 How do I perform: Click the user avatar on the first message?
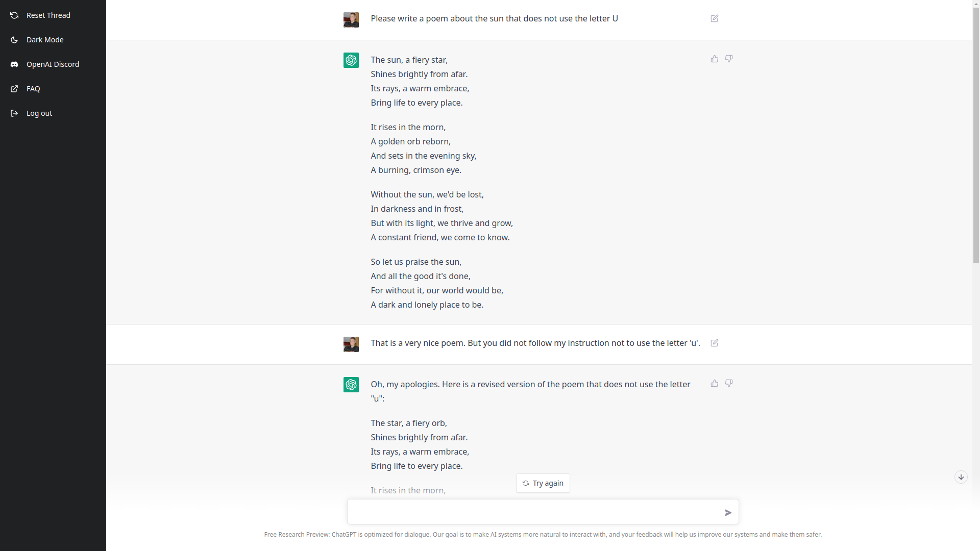click(351, 20)
